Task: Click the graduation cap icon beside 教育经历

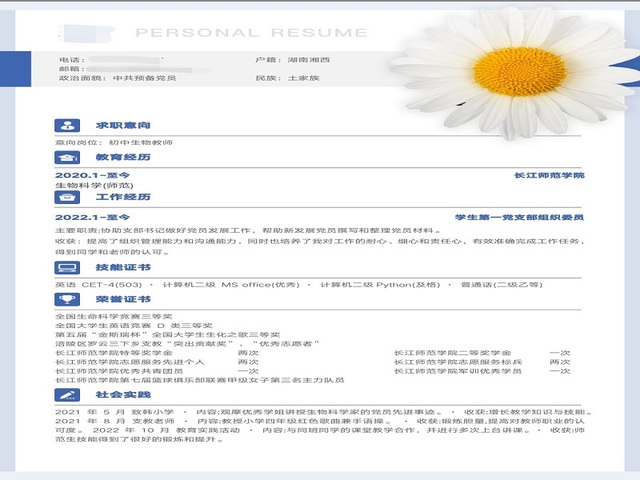Action: (x=68, y=158)
